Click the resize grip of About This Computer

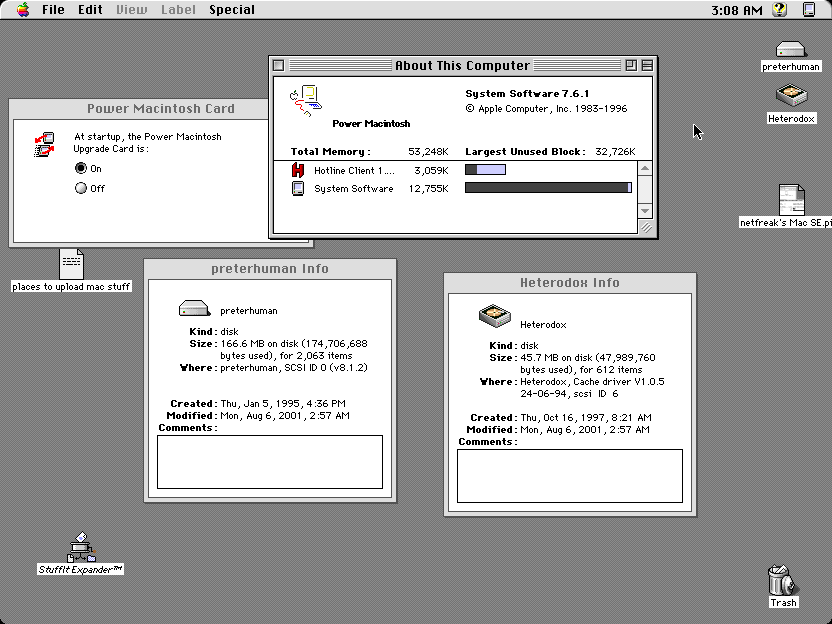(646, 228)
